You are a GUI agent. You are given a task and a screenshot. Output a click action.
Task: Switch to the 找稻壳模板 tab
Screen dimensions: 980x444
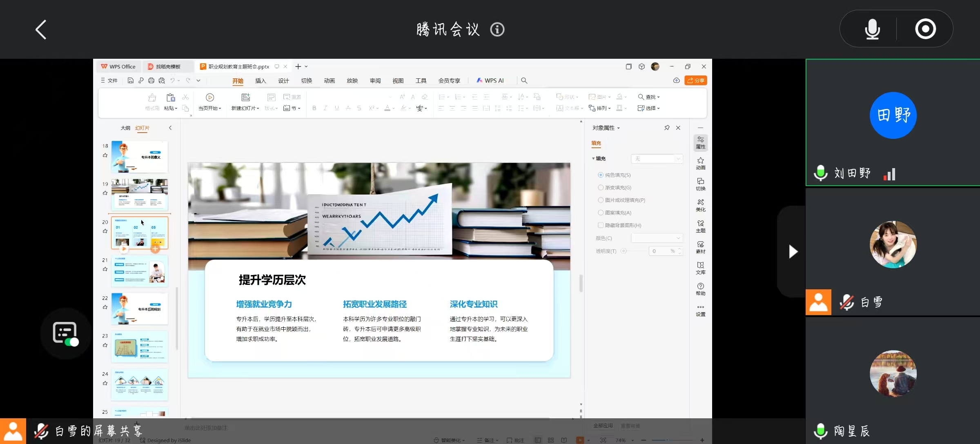(168, 67)
